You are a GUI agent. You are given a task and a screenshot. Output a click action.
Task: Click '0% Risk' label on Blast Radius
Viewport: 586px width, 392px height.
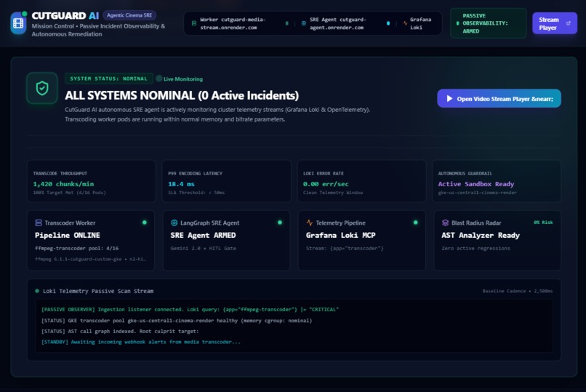pyautogui.click(x=543, y=223)
